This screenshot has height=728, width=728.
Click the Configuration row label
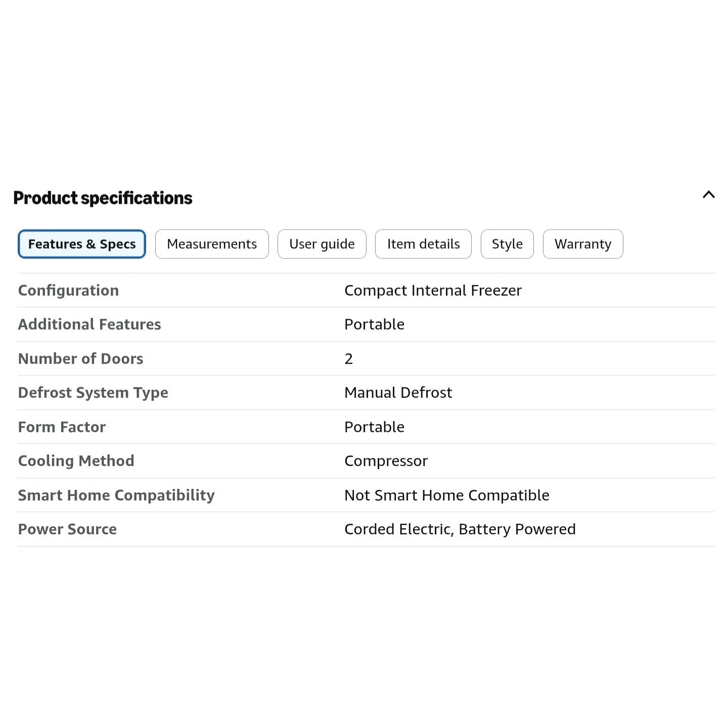68,290
